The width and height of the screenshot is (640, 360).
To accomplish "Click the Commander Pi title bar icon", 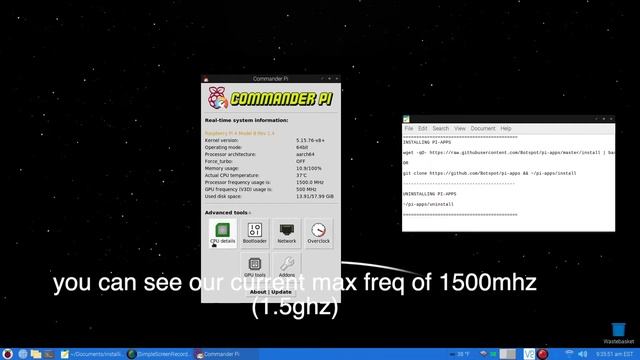I will (x=206, y=79).
